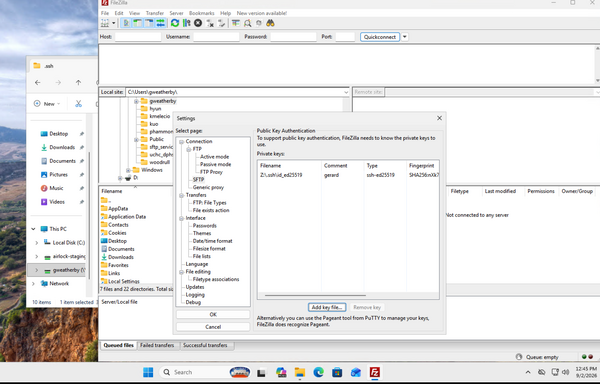Open the Server menu
600x384 pixels.
[176, 13]
